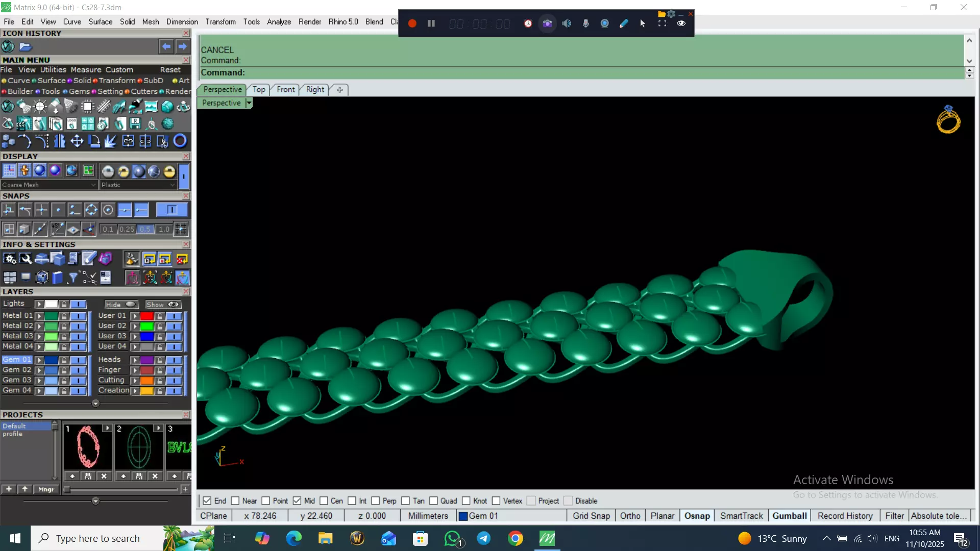Screen dimensions: 980x551
Task: Toggle Gumball in the status bar
Action: (790, 516)
